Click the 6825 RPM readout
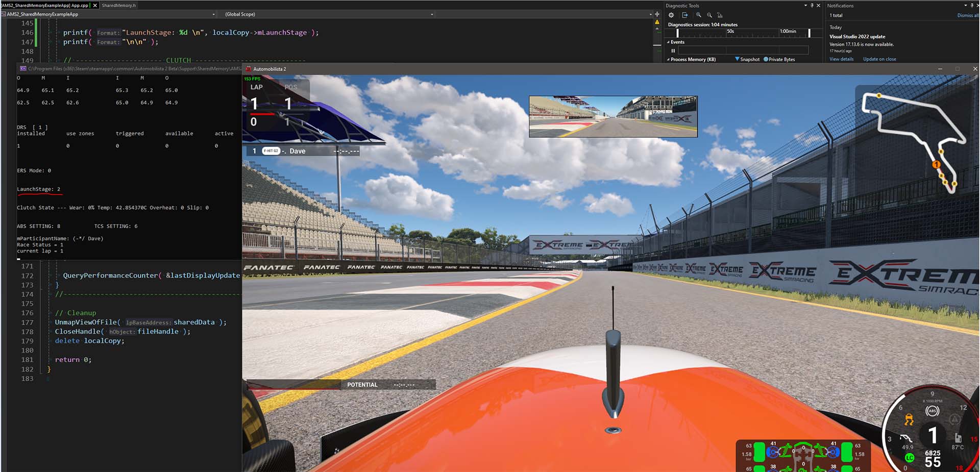 coord(933,453)
